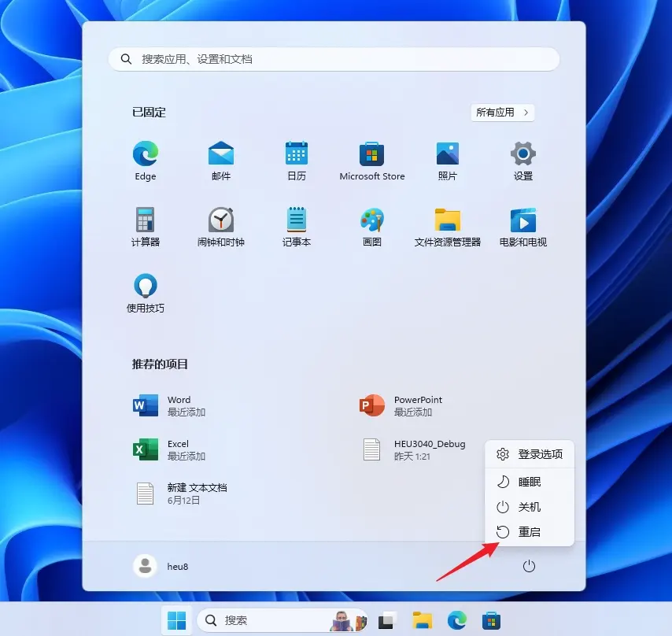
Task: Open the 邮件 mail app
Action: pyautogui.click(x=220, y=161)
